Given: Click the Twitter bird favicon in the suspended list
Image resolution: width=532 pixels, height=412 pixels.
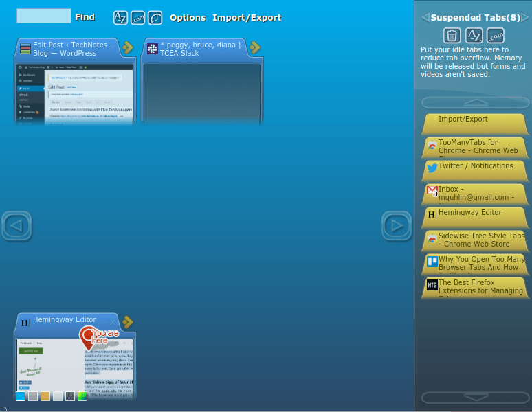Looking at the screenshot, I should pos(432,168).
